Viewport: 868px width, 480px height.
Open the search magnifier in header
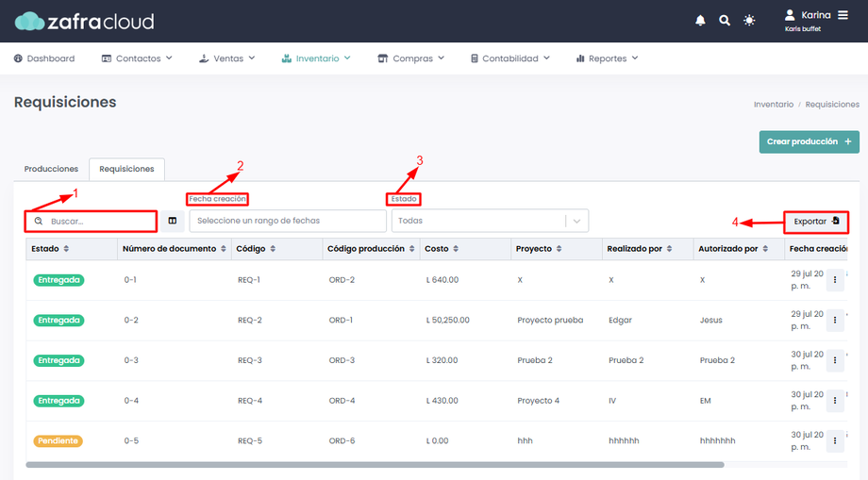coord(725,21)
